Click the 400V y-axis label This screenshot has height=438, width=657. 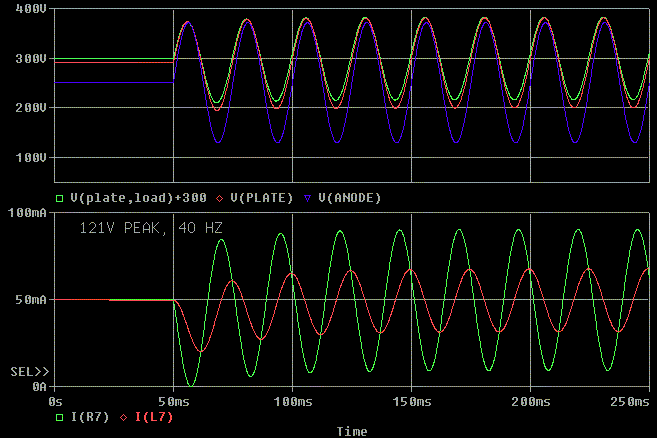tap(30, 9)
